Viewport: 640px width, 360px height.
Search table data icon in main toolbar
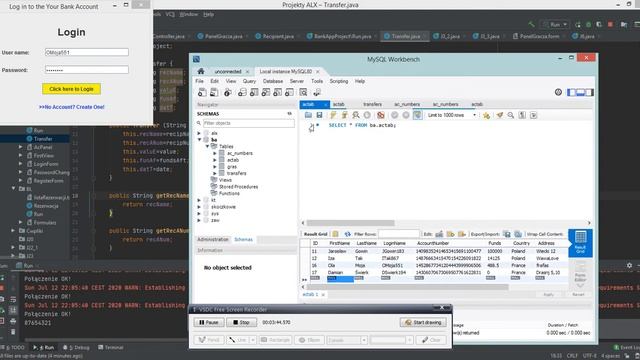click(303, 93)
